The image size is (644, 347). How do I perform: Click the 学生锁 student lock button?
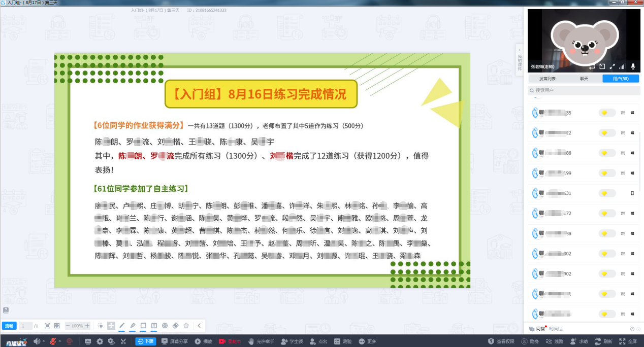(x=292, y=341)
